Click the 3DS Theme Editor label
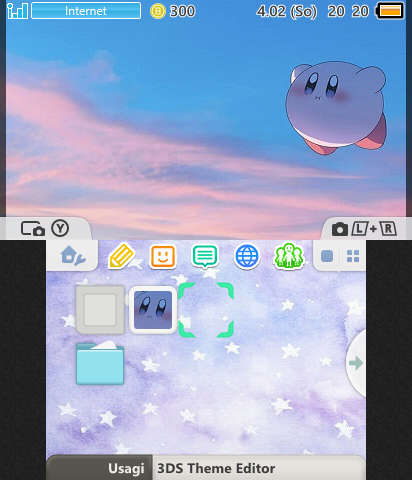 216,468
